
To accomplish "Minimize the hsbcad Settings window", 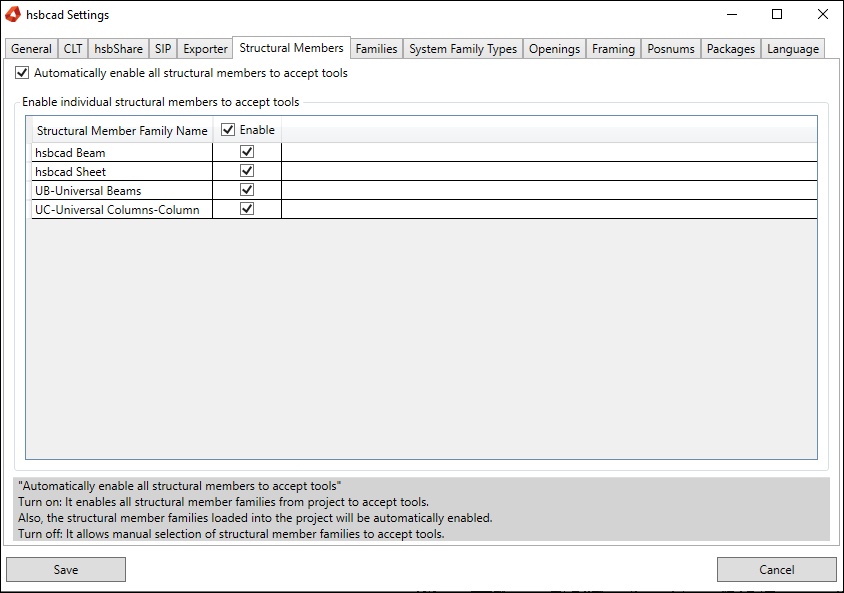I will (x=732, y=15).
